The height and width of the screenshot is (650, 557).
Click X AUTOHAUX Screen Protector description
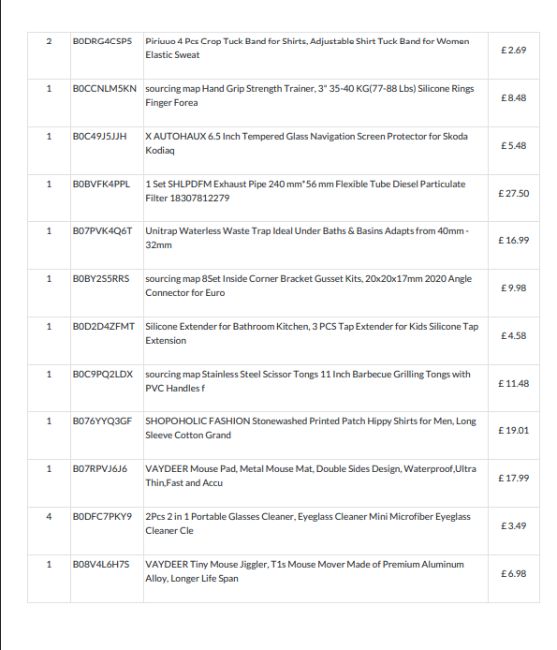(x=306, y=143)
